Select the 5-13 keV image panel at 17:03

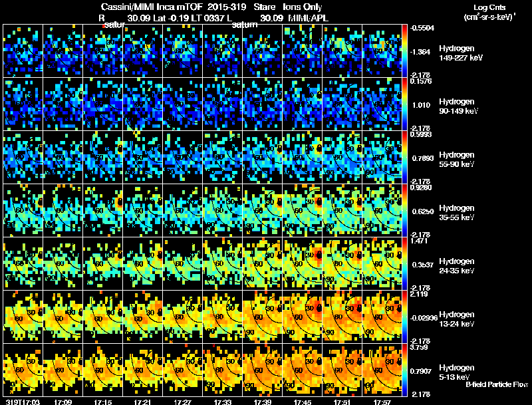click(23, 370)
